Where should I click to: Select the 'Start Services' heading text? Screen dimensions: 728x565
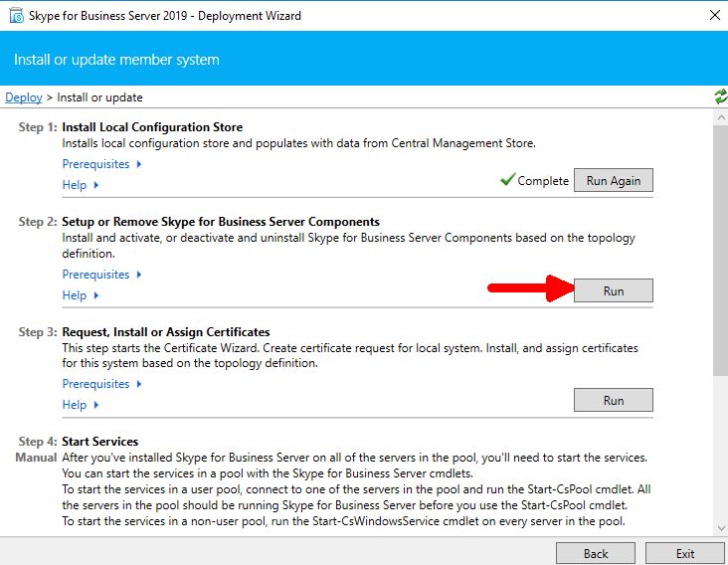point(100,441)
